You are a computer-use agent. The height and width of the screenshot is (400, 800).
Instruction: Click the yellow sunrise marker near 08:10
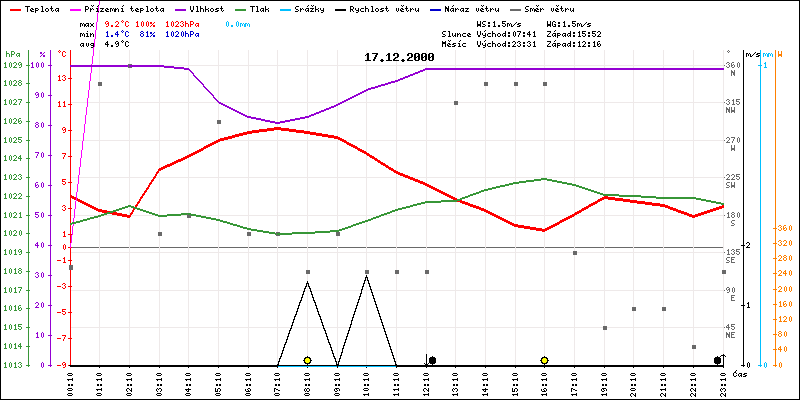[307, 360]
